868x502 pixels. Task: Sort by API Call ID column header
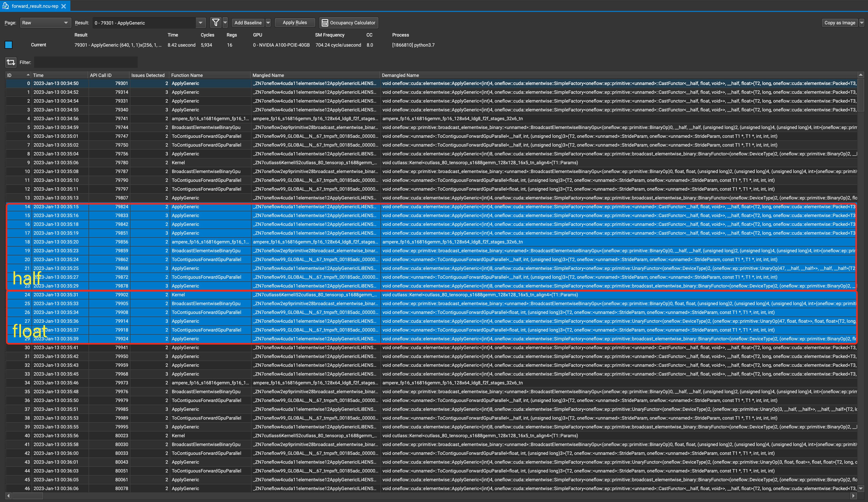coord(109,75)
